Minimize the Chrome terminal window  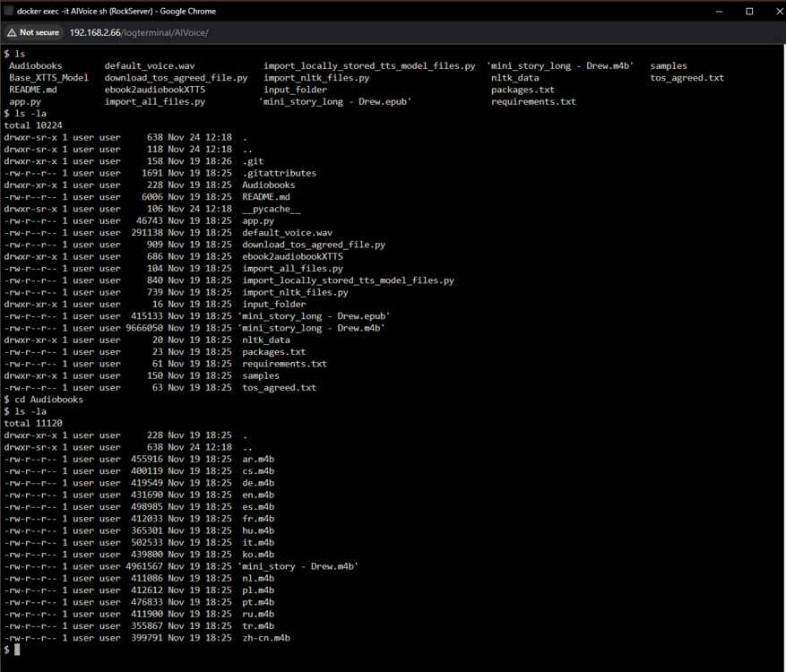click(x=719, y=11)
